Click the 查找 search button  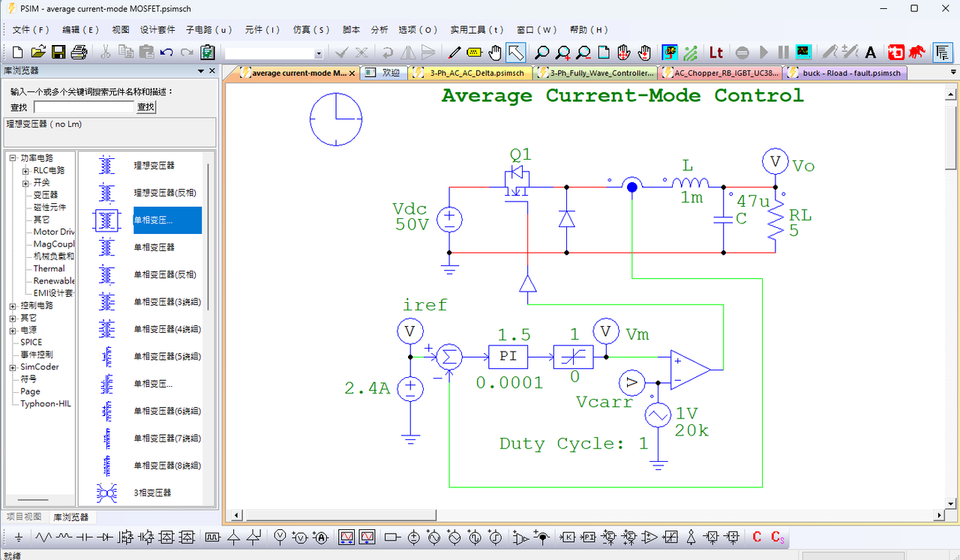click(x=145, y=107)
